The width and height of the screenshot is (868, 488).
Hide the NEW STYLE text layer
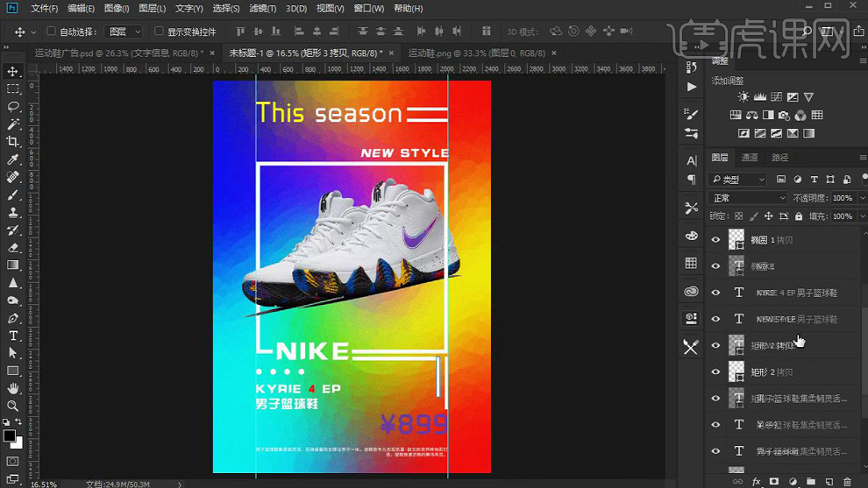click(715, 319)
